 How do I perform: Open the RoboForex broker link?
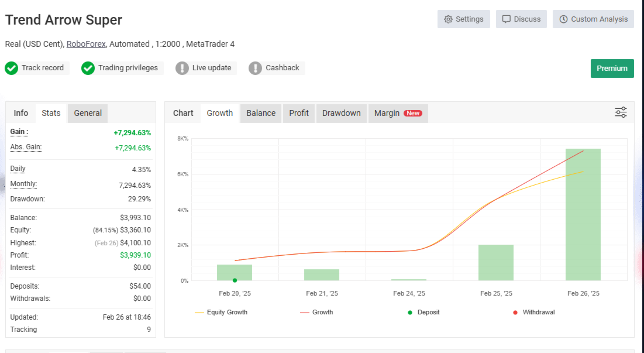click(x=86, y=44)
